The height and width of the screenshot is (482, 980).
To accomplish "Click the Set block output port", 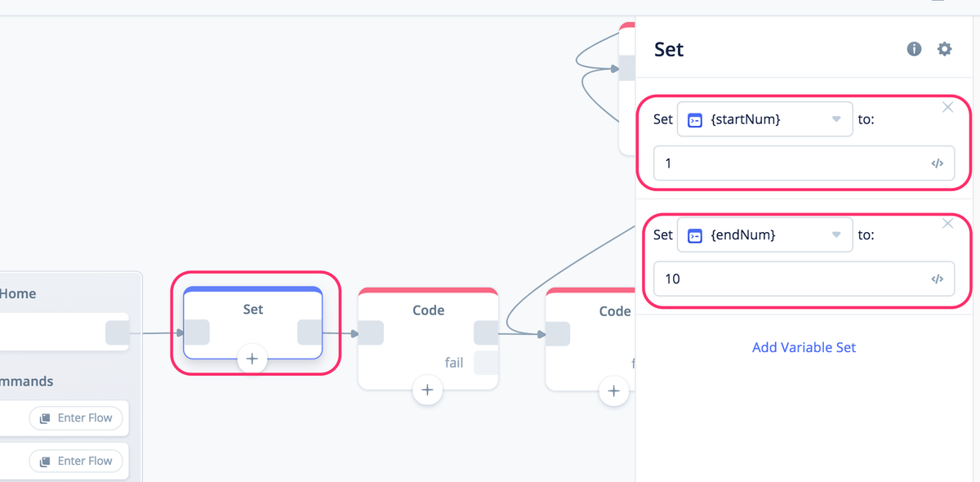I will [x=310, y=332].
